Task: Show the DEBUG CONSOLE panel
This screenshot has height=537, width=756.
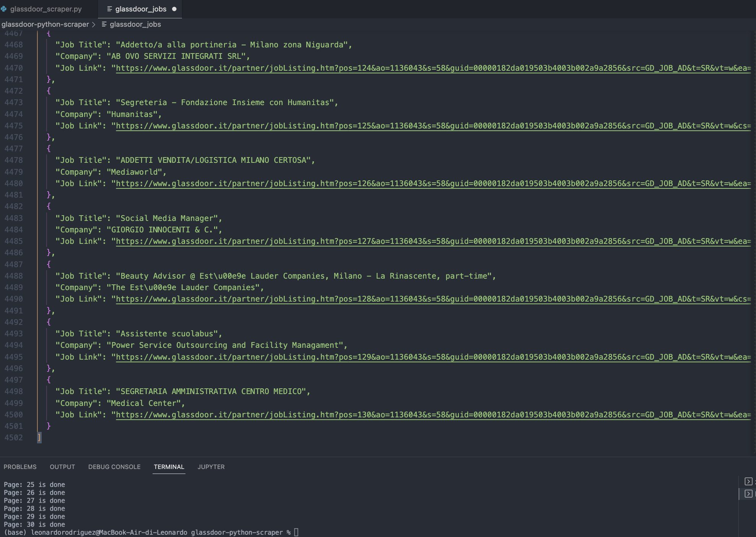Action: click(114, 467)
